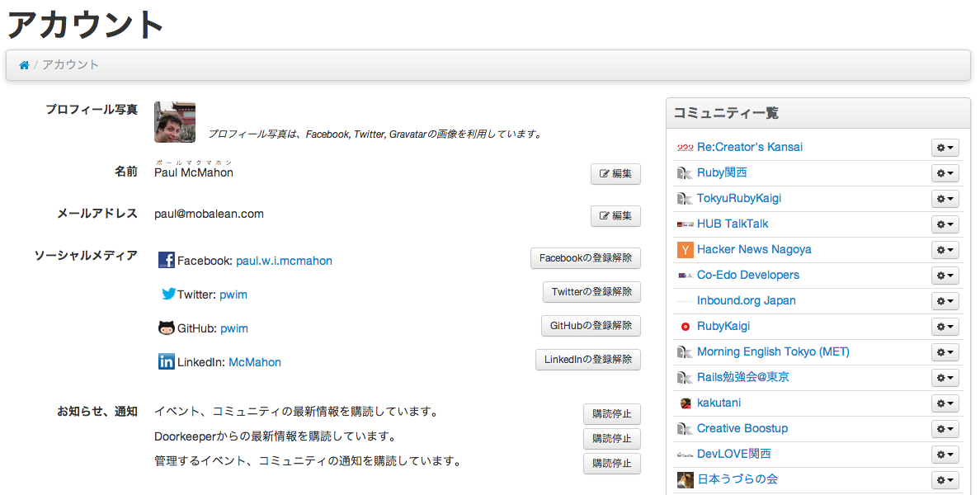Unregister LinkedIn with LinkedInの登録解除

(x=588, y=360)
